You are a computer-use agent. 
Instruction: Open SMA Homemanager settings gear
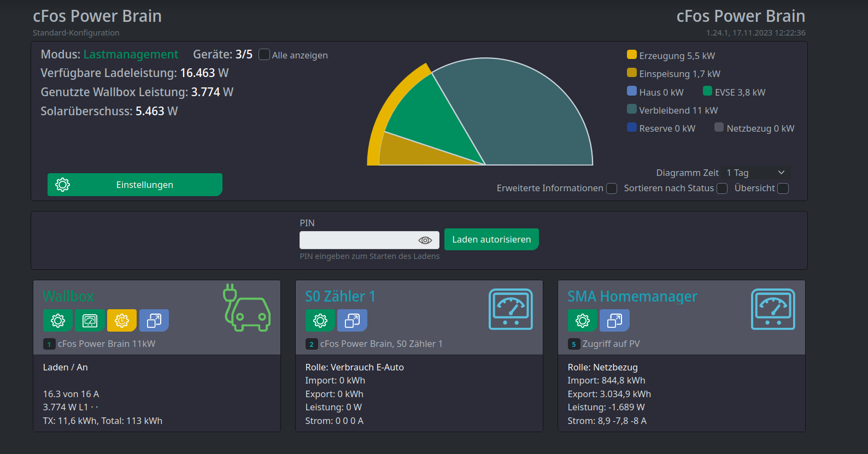click(583, 320)
